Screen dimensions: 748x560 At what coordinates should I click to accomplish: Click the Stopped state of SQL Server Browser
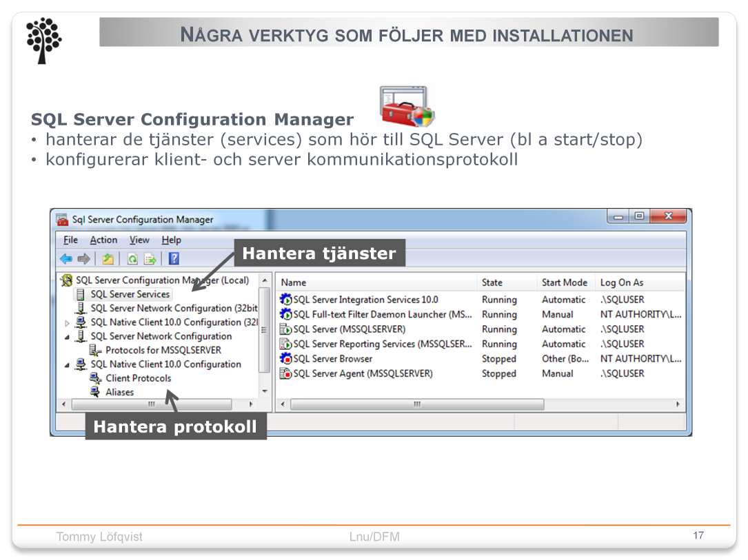(x=499, y=359)
